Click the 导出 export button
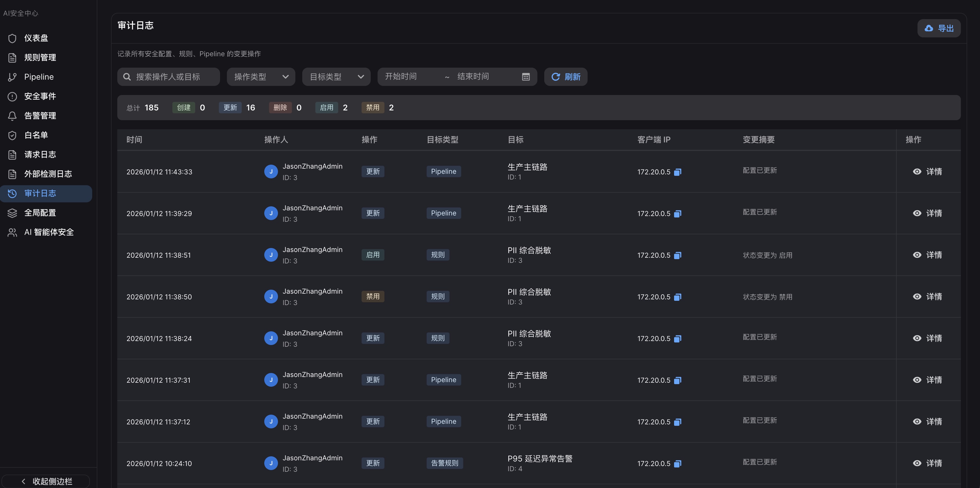 [x=939, y=28]
